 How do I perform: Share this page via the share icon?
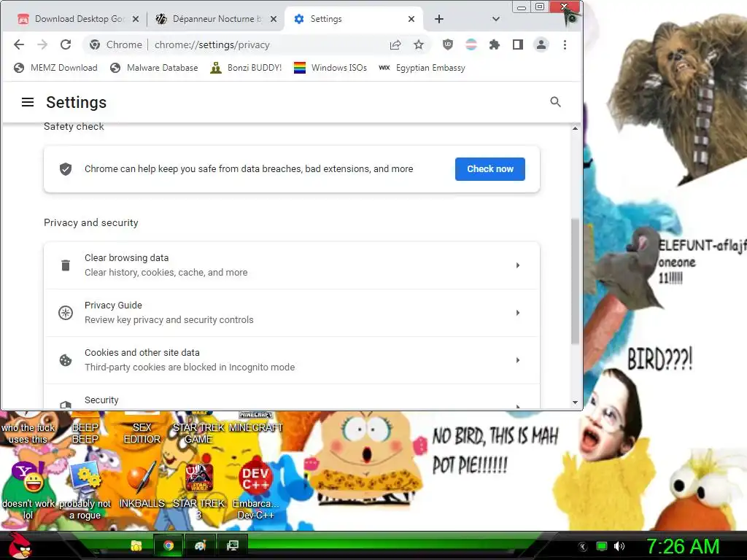(x=395, y=44)
